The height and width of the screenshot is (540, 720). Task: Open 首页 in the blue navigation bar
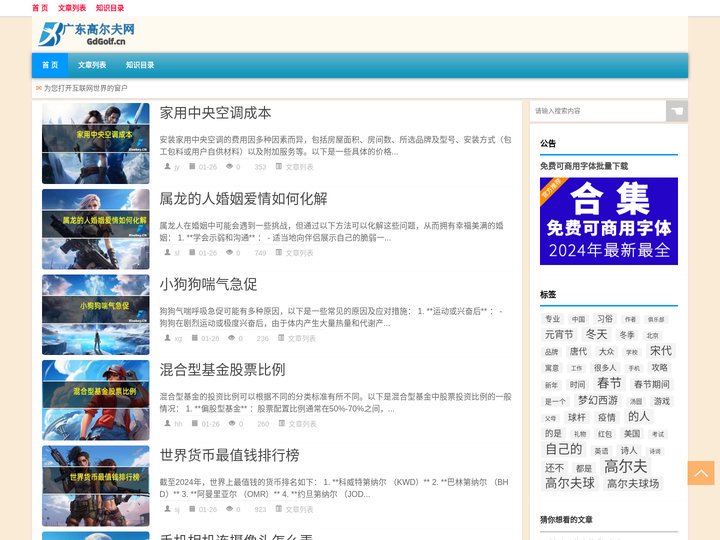(x=50, y=65)
